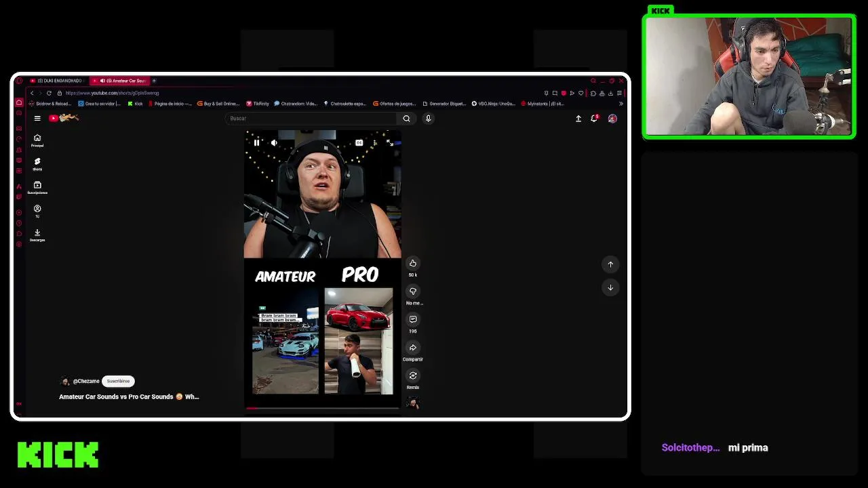The height and width of the screenshot is (488, 868).
Task: Click the heart bookmark icon in address bar
Action: click(581, 93)
